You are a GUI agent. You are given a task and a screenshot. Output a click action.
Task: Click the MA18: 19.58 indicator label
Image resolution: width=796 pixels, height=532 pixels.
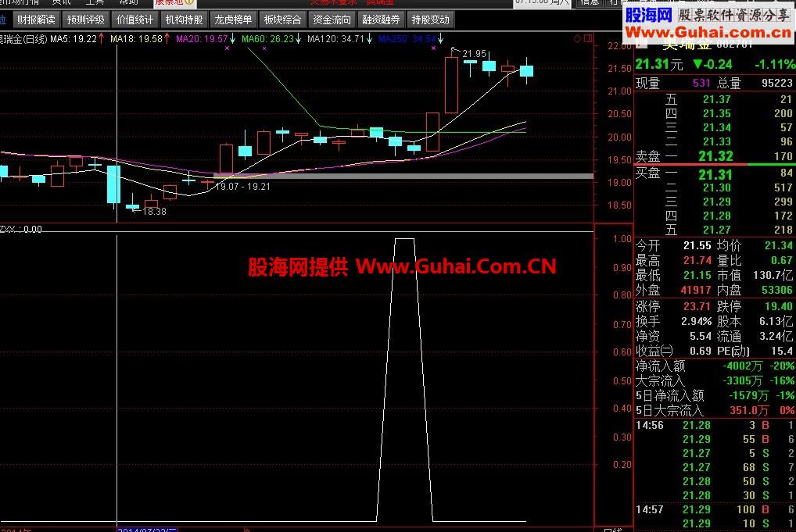[140, 38]
